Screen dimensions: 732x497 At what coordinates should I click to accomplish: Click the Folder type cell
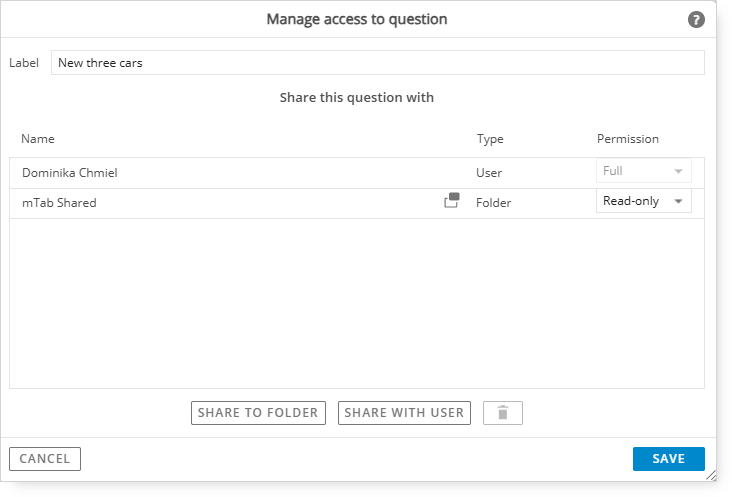[x=493, y=203]
